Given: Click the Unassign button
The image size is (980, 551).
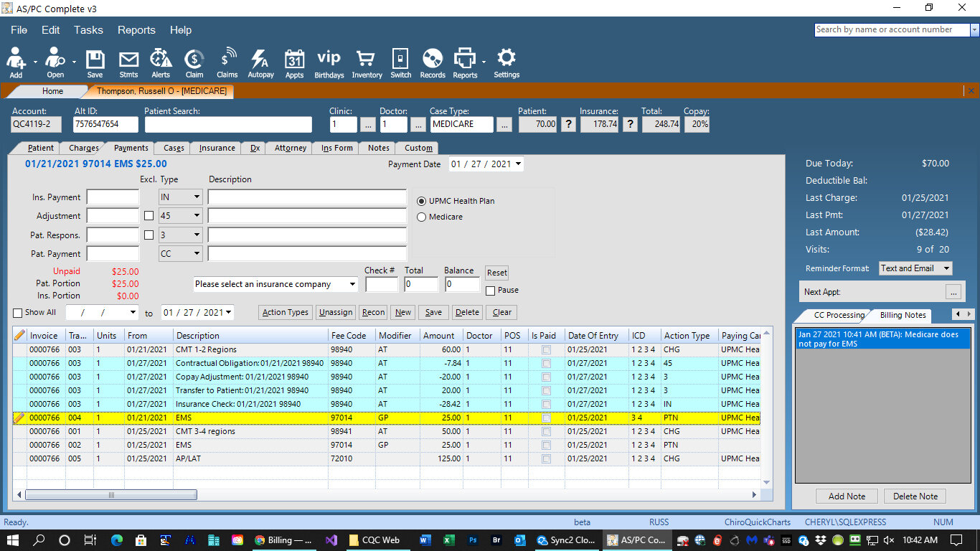Looking at the screenshot, I should point(336,312).
